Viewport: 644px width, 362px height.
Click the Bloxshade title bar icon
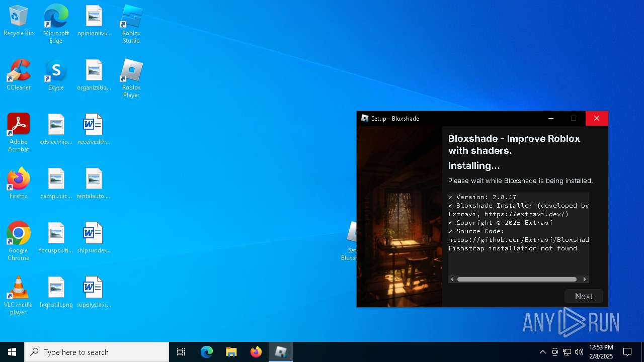click(x=365, y=118)
